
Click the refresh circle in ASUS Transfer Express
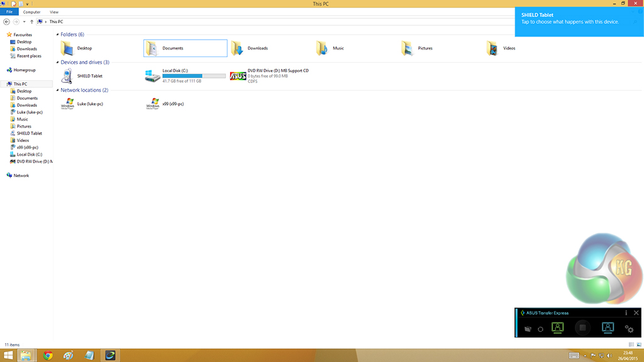540,329
